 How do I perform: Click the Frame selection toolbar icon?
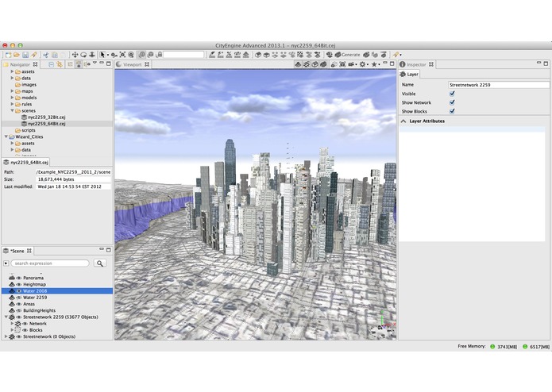point(122,55)
